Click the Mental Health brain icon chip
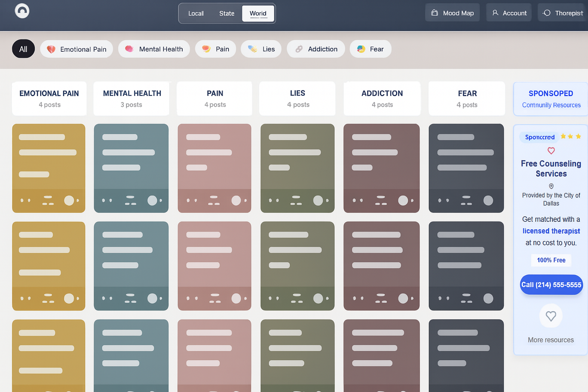Image resolution: width=588 pixels, height=392 pixels. [129, 49]
